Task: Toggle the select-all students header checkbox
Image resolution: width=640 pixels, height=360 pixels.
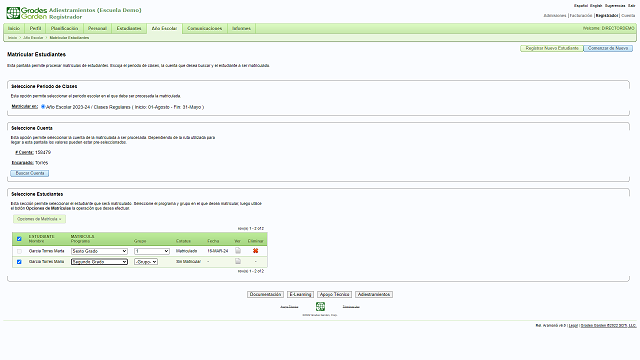Action: (x=19, y=239)
